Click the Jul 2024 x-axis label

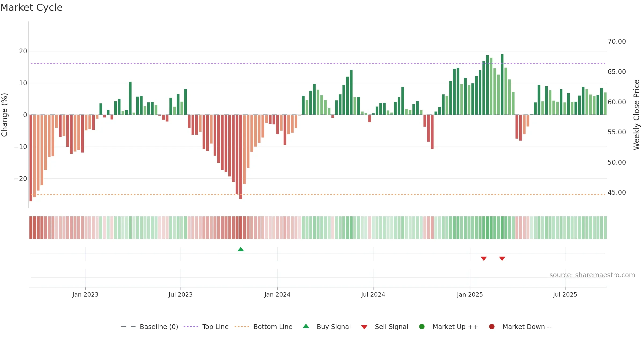pos(373,294)
